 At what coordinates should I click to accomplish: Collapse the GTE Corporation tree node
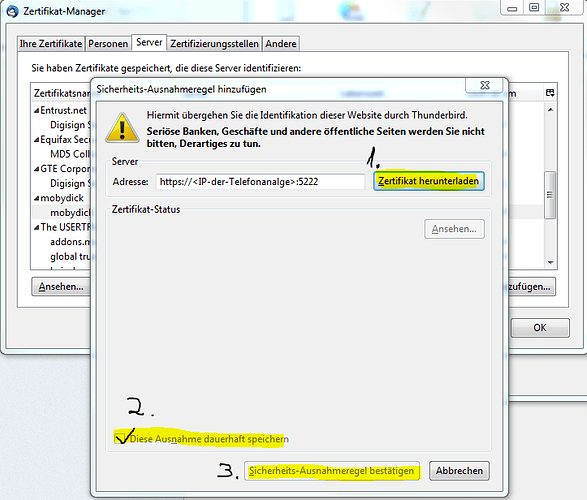[x=36, y=169]
